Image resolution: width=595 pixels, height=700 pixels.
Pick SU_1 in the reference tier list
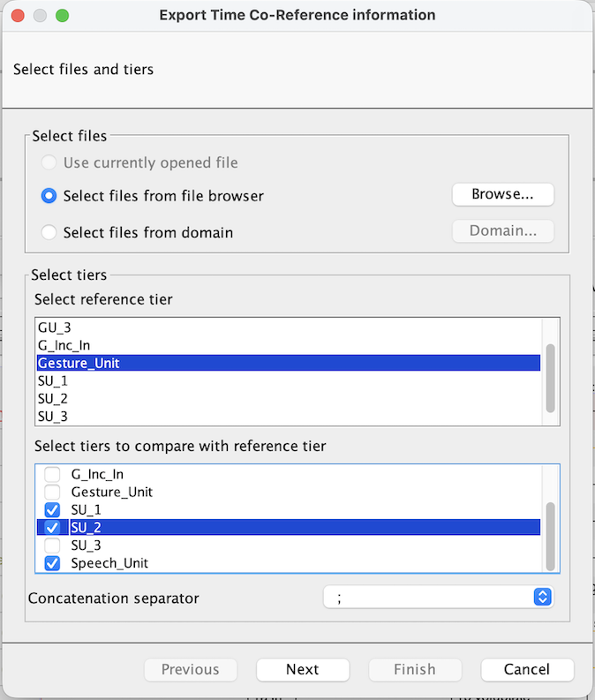(x=53, y=380)
